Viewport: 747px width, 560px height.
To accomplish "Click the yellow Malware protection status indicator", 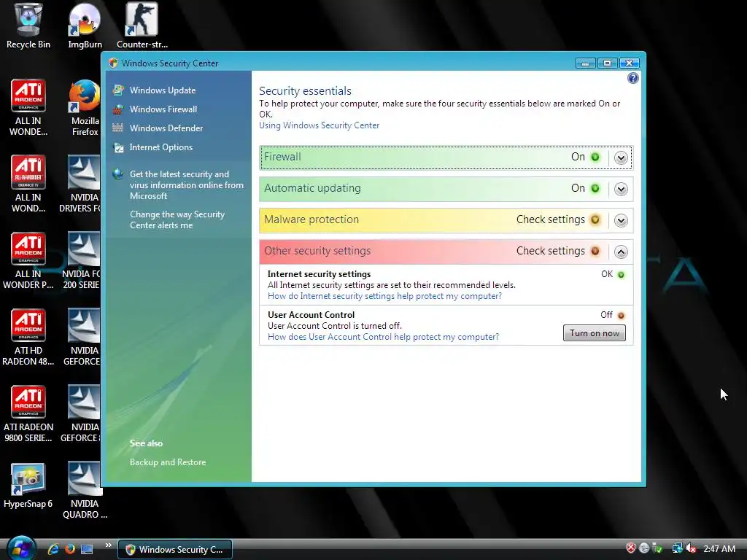I will (x=595, y=220).
